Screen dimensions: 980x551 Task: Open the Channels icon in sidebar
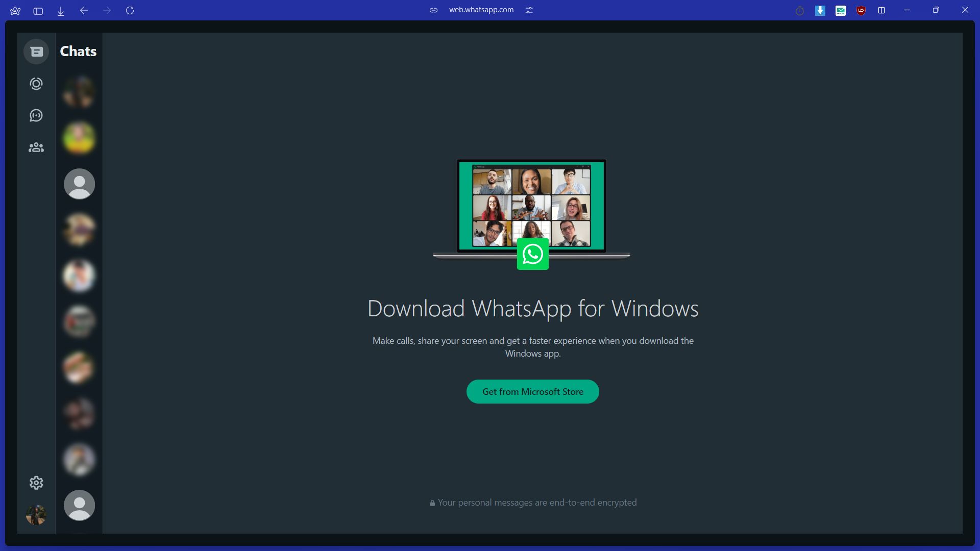coord(36,116)
